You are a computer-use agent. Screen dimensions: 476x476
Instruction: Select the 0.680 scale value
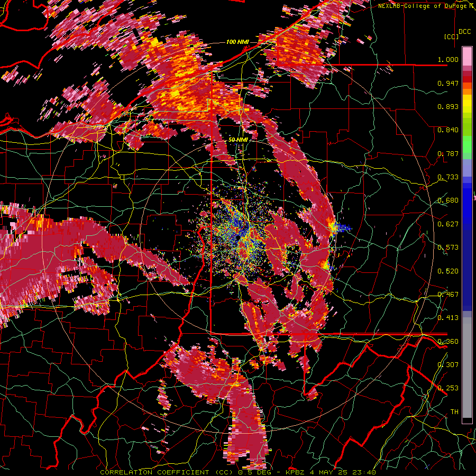click(448, 200)
